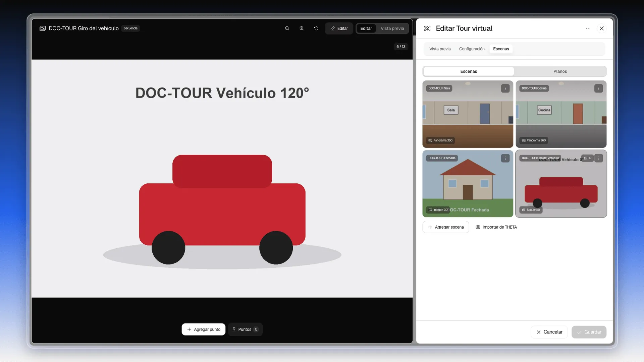
Task: Click the 5 / 12 frame counter
Action: pyautogui.click(x=401, y=47)
